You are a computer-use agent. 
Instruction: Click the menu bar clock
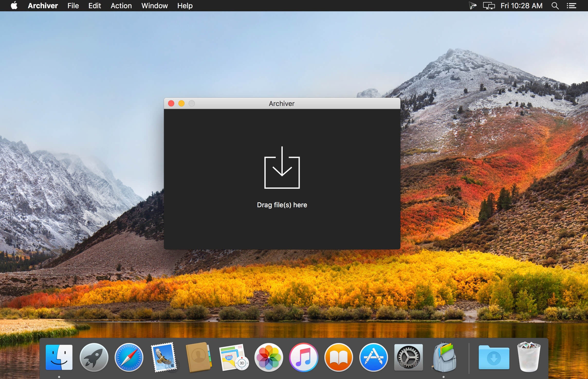click(x=521, y=6)
